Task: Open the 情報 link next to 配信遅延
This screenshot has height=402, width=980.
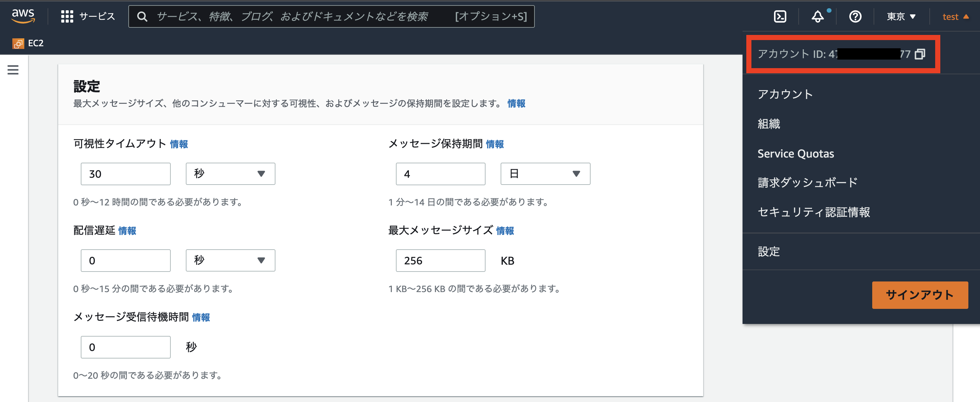Action: [x=127, y=231]
